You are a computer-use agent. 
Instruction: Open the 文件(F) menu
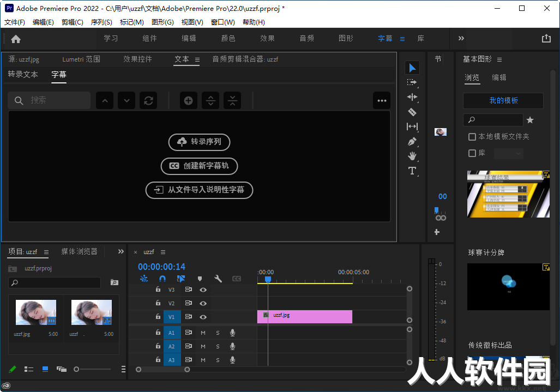(15, 22)
